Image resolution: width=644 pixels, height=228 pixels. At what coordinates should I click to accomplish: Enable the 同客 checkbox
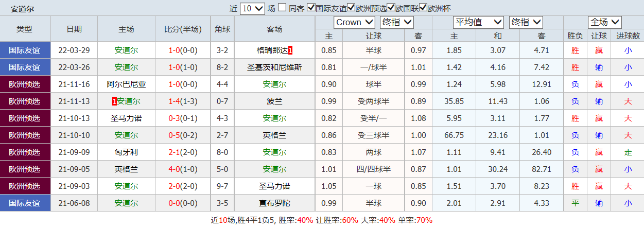284,8
